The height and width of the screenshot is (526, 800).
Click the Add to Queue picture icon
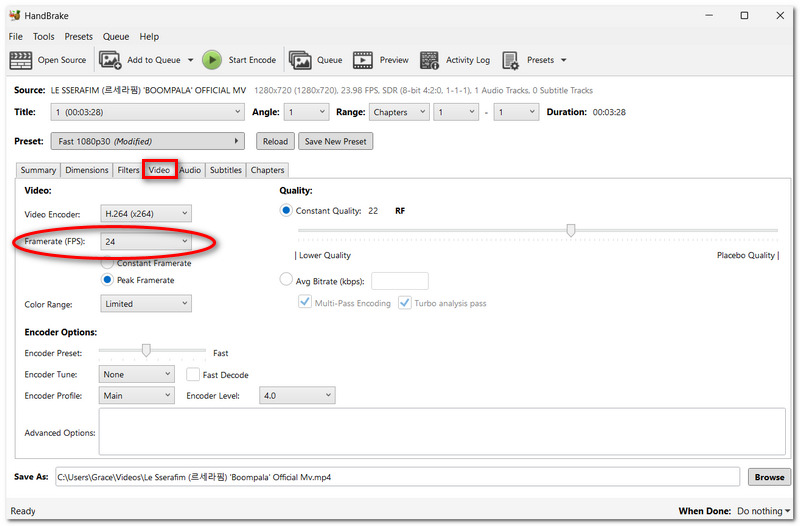coord(110,60)
